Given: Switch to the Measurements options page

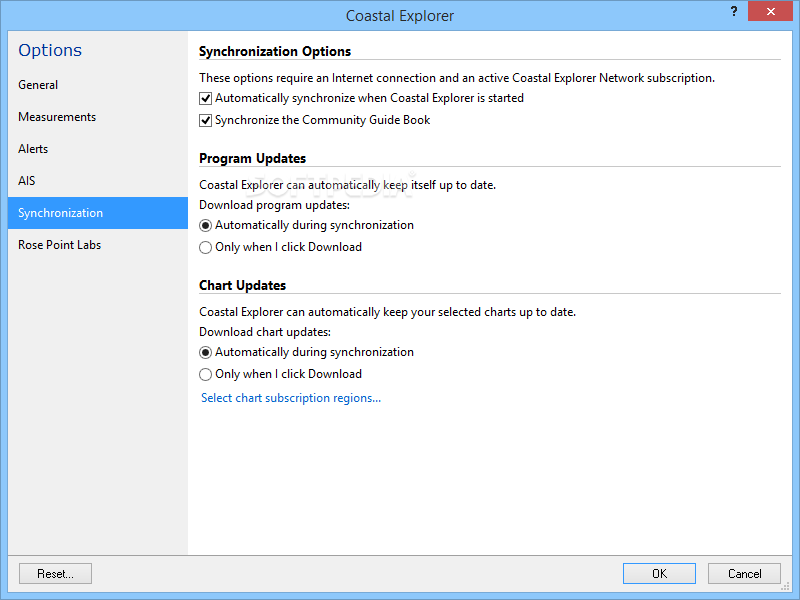Looking at the screenshot, I should point(97,117).
